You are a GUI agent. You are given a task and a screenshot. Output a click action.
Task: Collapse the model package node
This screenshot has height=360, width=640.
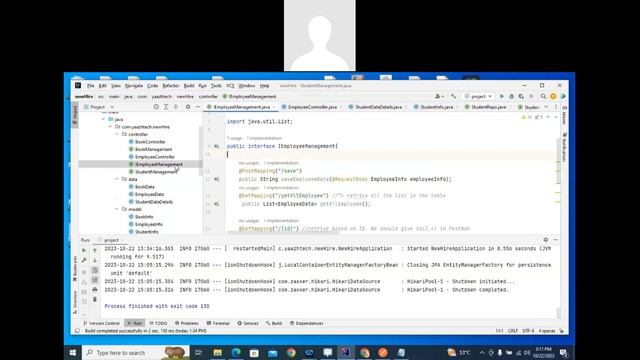click(117, 209)
